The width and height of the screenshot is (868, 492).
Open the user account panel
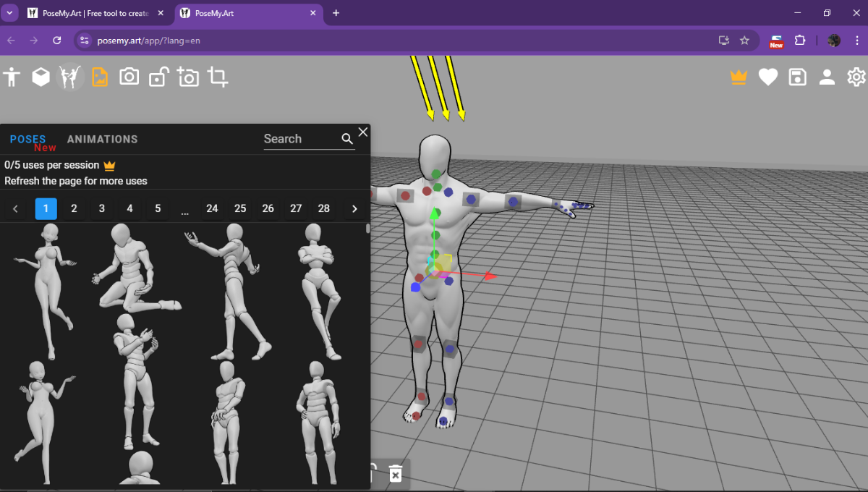point(827,76)
